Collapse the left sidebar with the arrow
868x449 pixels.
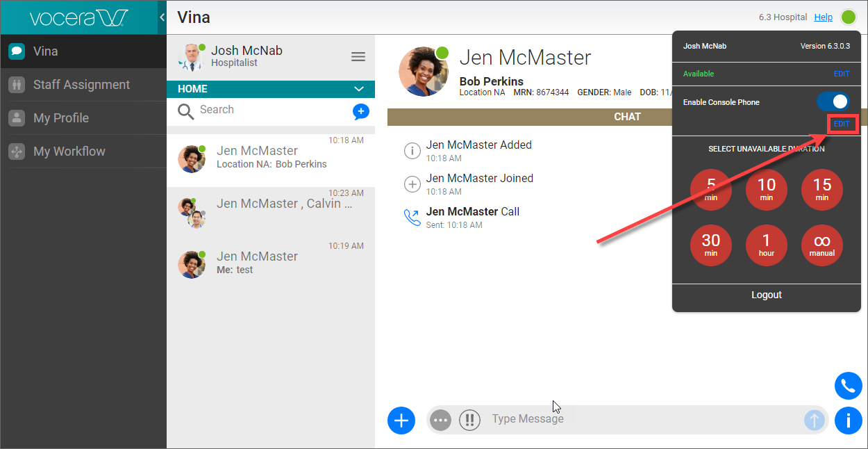[162, 17]
